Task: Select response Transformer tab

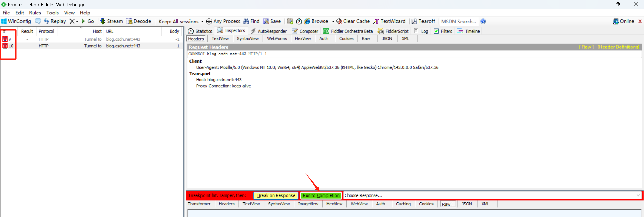Action: (x=199, y=204)
